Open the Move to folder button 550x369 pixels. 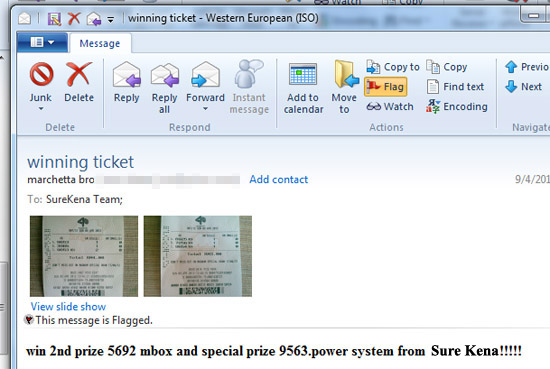pyautogui.click(x=344, y=88)
